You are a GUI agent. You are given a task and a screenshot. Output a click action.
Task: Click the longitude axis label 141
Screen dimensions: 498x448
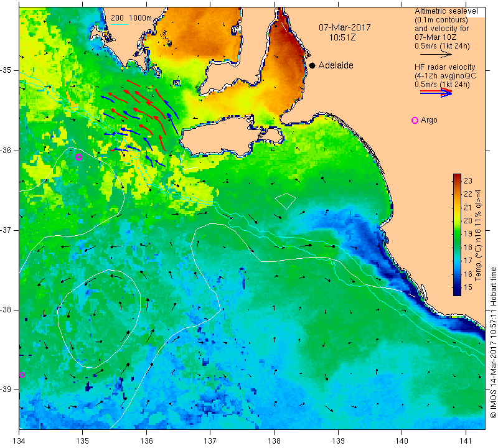[466, 441]
